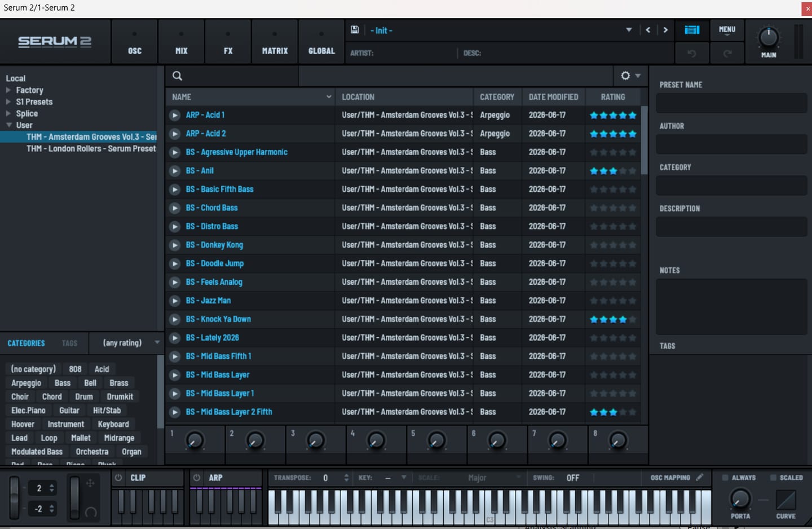Preview BS - Lately 2026 play button
The height and width of the screenshot is (529, 812).
[175, 338]
